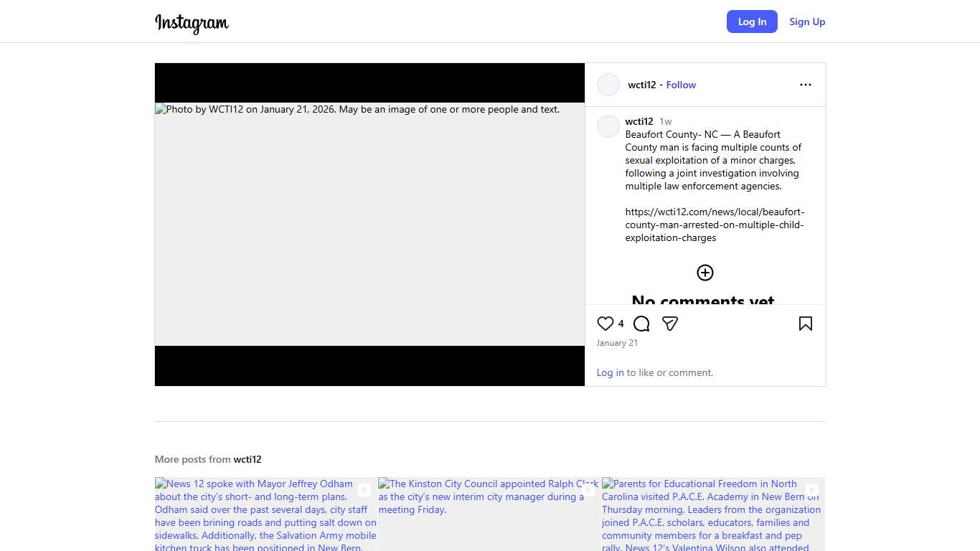The width and height of the screenshot is (980, 551).
Task: Save post with bookmark icon
Action: (805, 324)
